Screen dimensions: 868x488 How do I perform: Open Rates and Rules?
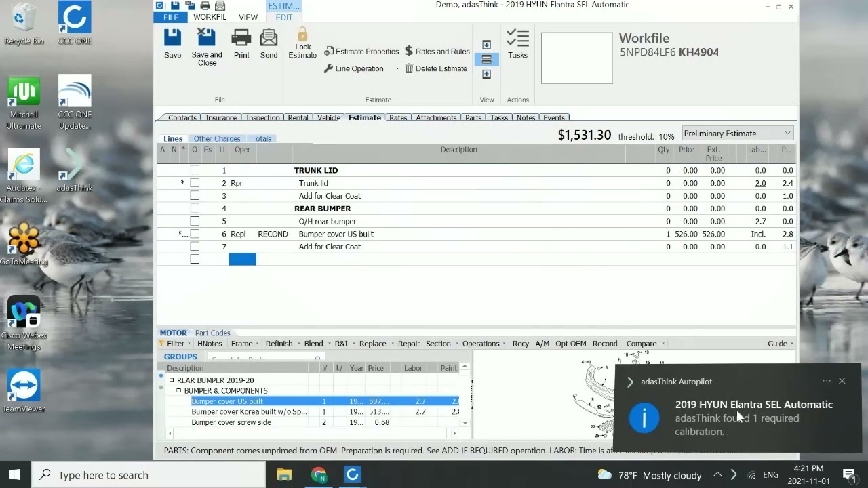click(437, 52)
